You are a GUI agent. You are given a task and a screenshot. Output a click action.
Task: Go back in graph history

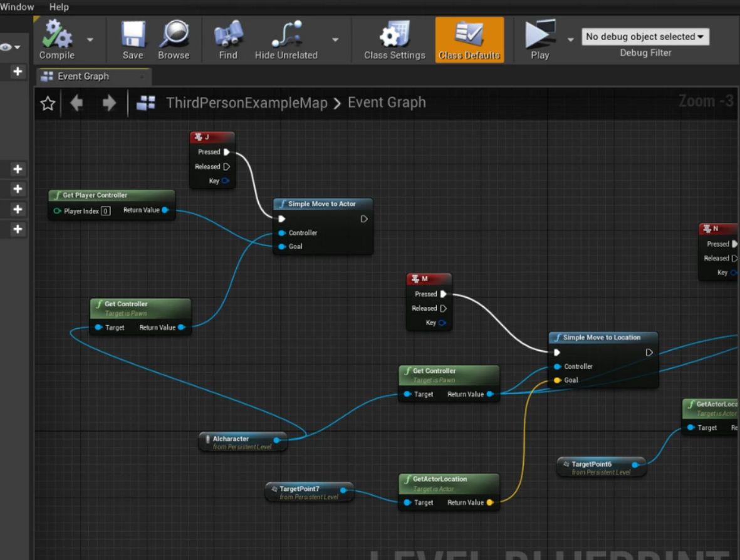(76, 103)
